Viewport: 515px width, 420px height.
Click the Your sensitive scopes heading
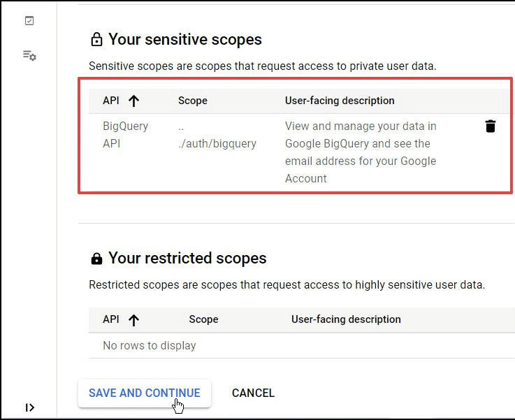point(185,40)
